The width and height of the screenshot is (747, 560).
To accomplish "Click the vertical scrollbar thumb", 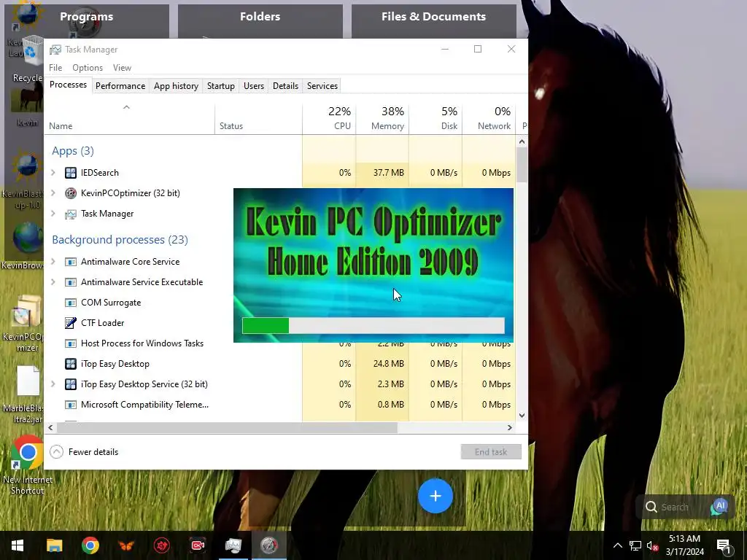I will [x=522, y=164].
